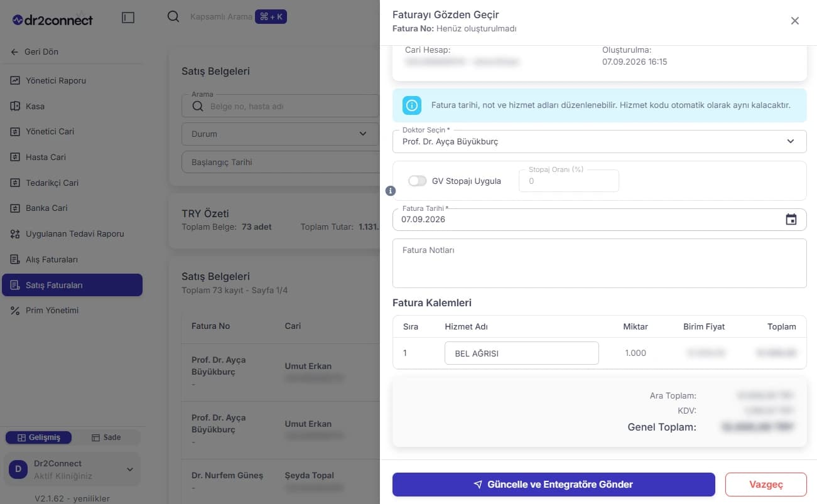The width and height of the screenshot is (817, 504).
Task: Click the Uygulanan Tedavi Raporu icon
Action: pyautogui.click(x=15, y=233)
